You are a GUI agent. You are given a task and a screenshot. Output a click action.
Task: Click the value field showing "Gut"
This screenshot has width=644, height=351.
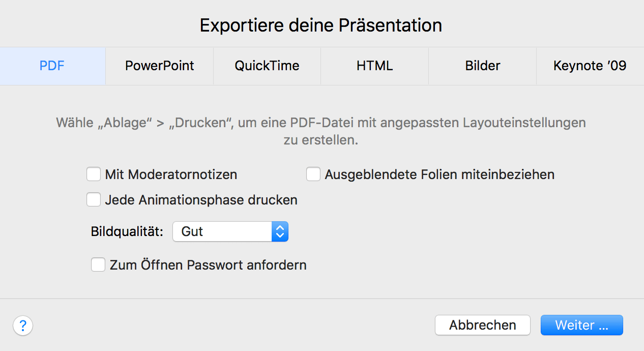pyautogui.click(x=219, y=231)
